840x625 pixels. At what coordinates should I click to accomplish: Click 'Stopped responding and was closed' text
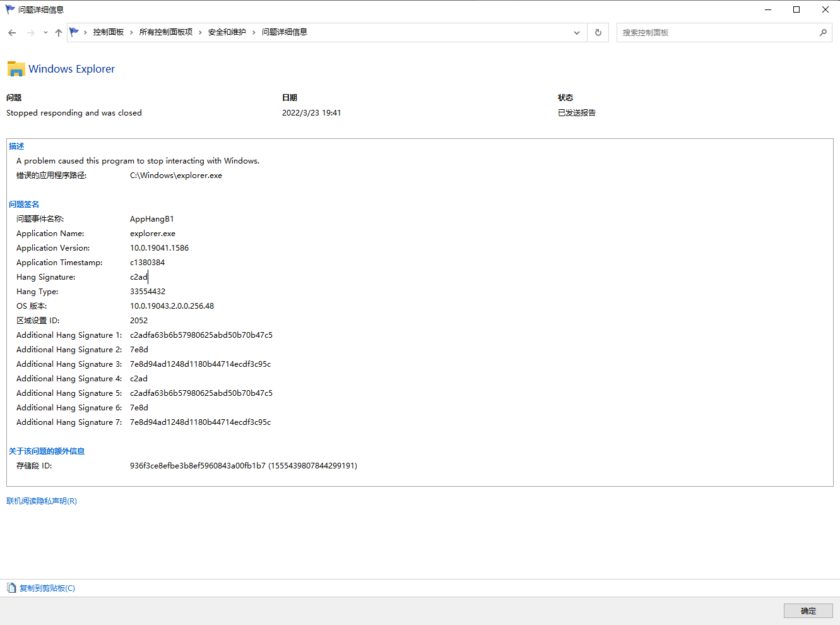click(74, 113)
